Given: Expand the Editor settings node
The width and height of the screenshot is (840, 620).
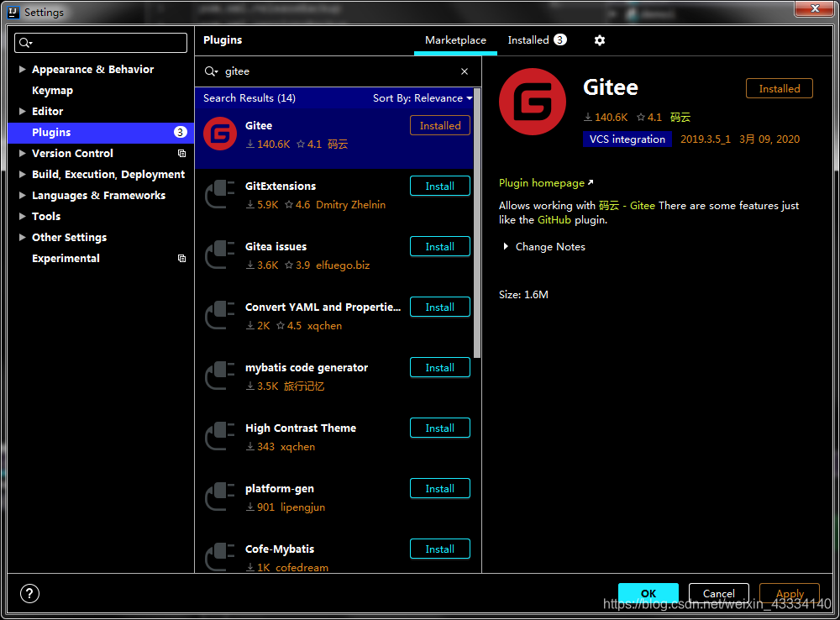Looking at the screenshot, I should tap(22, 112).
